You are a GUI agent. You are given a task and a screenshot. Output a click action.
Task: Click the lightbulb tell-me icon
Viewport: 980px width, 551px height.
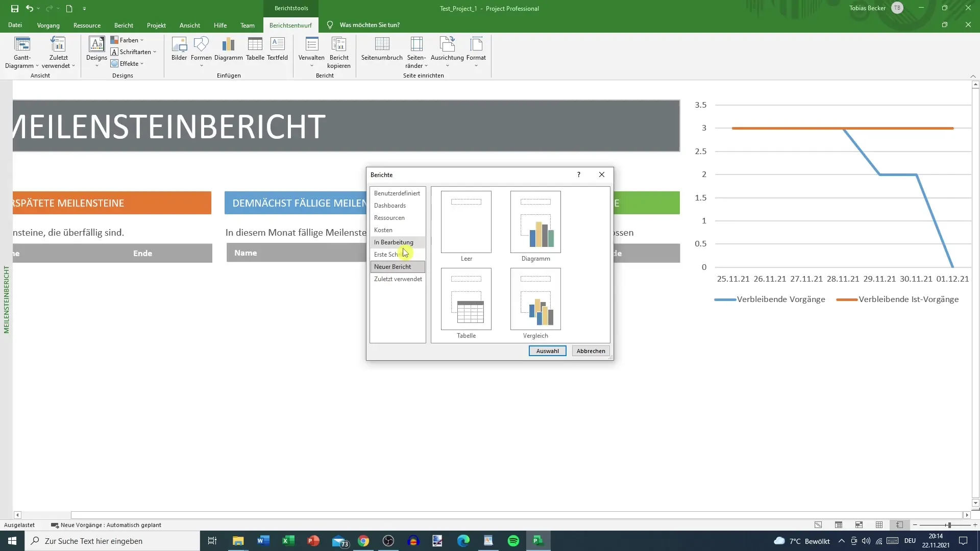point(330,25)
